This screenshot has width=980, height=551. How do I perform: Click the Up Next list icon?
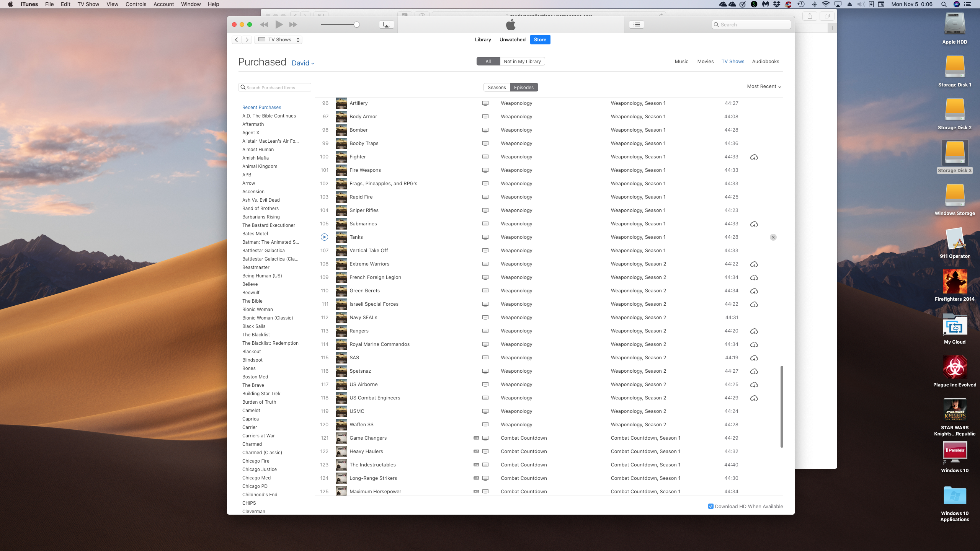(637, 24)
